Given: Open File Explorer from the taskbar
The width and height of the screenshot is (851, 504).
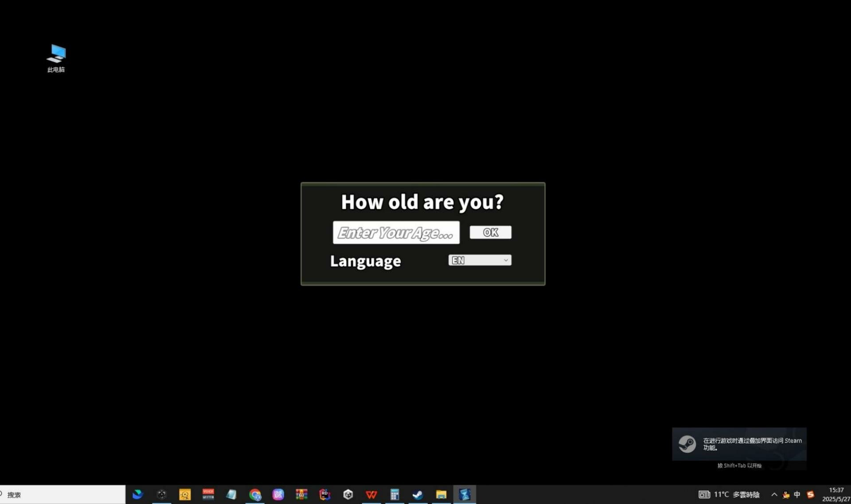Looking at the screenshot, I should [x=441, y=494].
